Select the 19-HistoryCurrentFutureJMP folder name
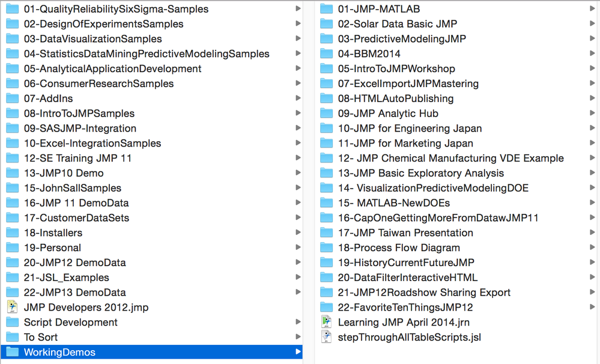Screen dimensions: 600x364 (x=406, y=262)
